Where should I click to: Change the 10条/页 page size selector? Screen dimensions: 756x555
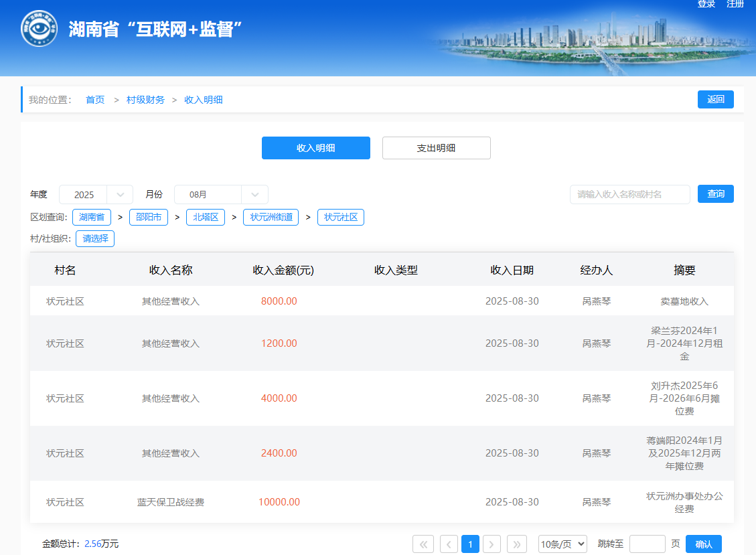pos(562,544)
